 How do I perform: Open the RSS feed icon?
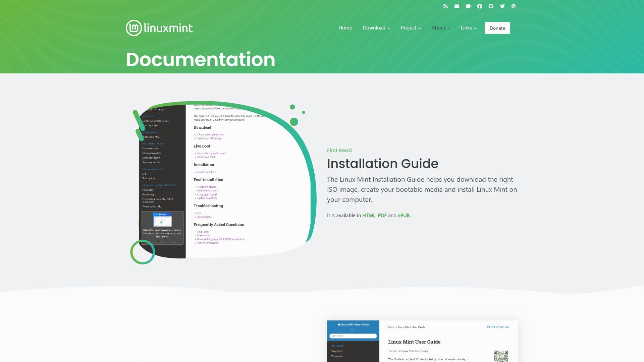click(x=445, y=6)
